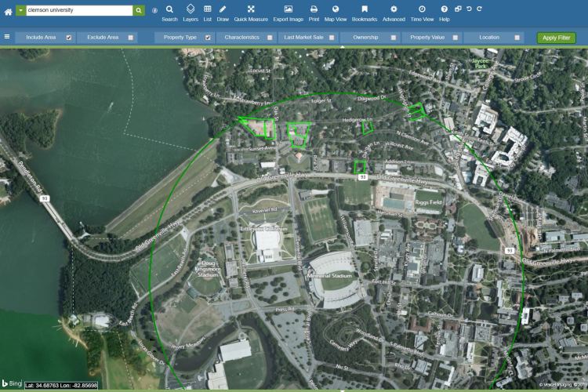
Task: Open the green search-type dropdown arrow
Action: [x=20, y=10]
